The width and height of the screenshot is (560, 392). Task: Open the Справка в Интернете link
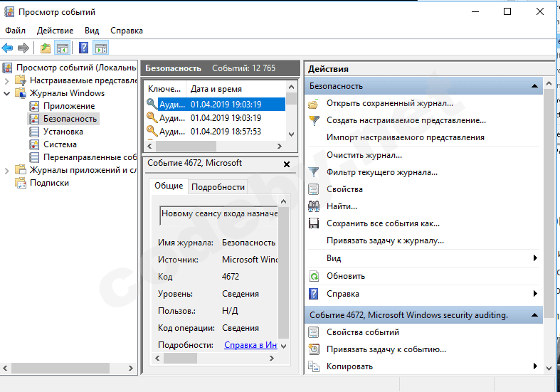(250, 345)
